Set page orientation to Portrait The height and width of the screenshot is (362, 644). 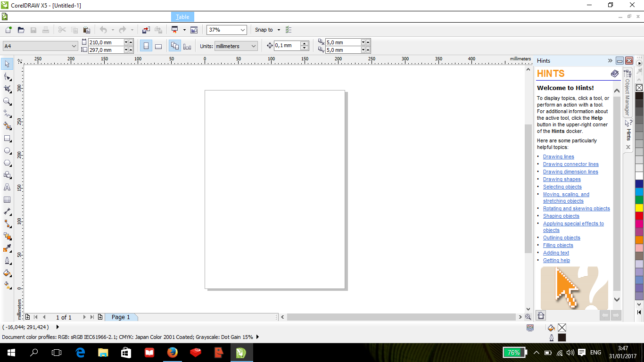[x=146, y=46]
